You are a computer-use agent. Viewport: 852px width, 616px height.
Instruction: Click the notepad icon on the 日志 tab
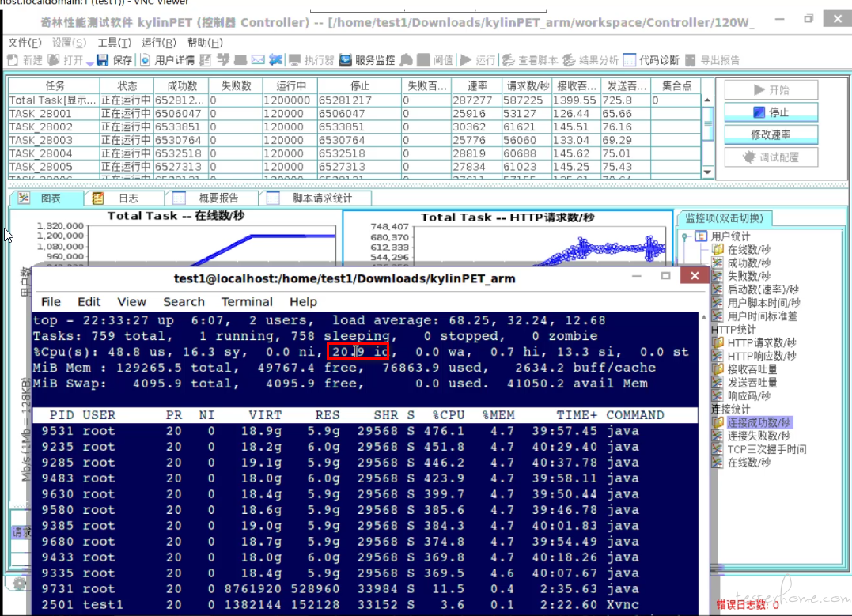click(x=98, y=198)
